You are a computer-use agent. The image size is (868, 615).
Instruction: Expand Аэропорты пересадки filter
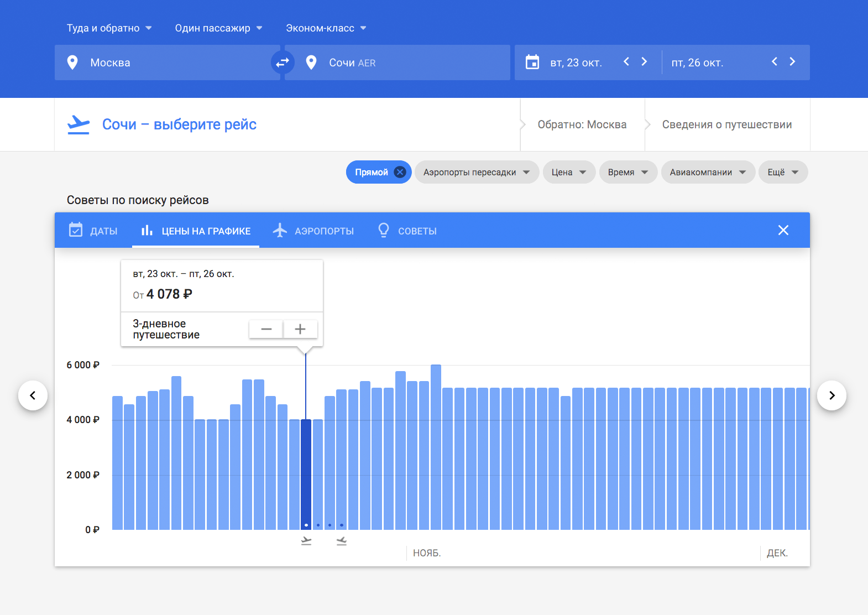point(477,172)
